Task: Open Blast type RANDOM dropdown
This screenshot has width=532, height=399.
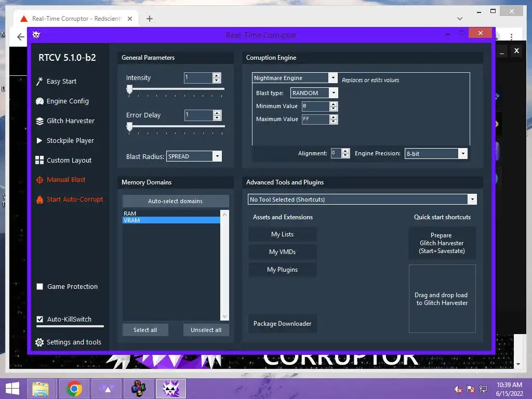Action: [334, 92]
